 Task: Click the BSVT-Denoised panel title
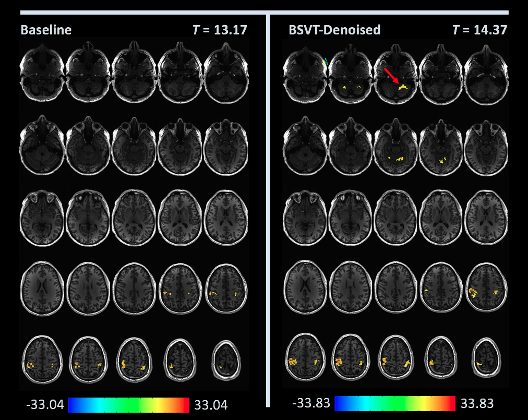pyautogui.click(x=334, y=30)
